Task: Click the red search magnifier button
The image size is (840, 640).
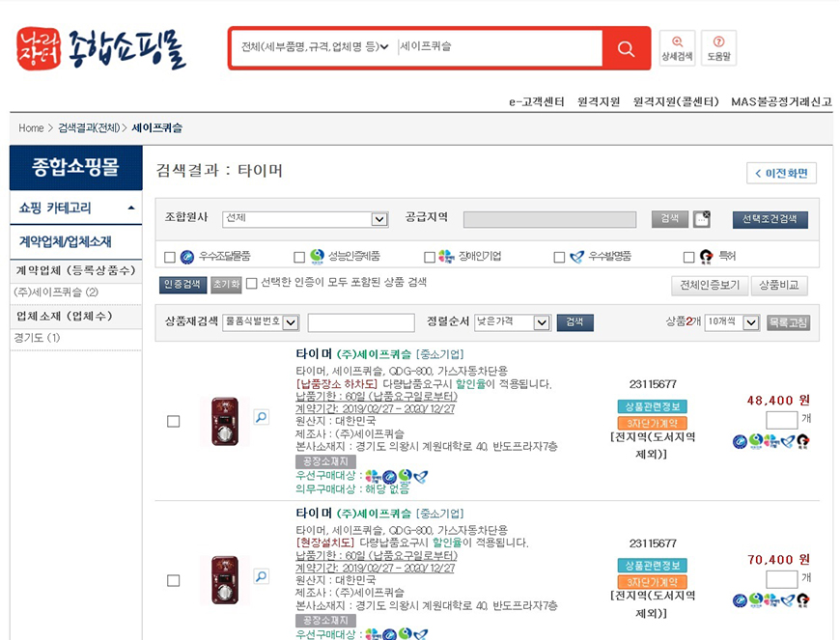Action: pyautogui.click(x=626, y=48)
